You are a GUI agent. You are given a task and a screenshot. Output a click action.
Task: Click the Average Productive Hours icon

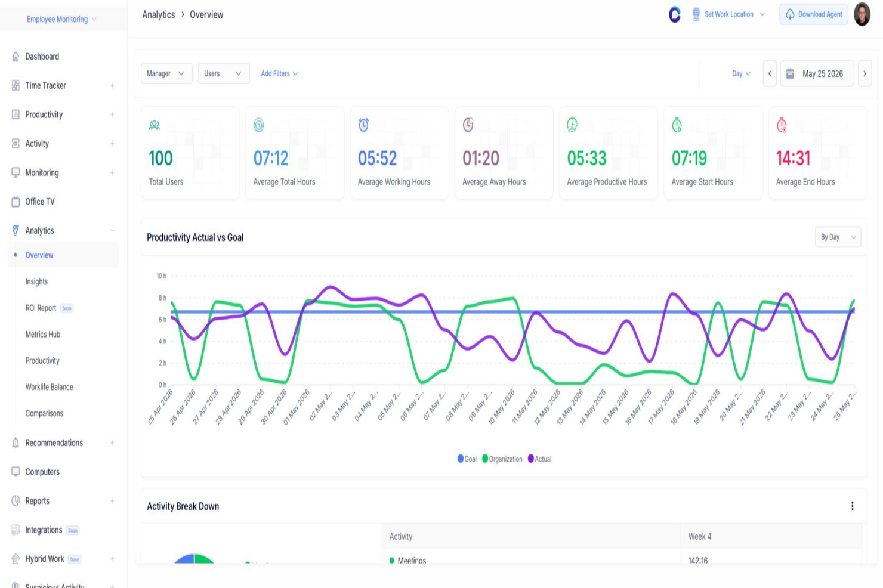[x=573, y=125]
